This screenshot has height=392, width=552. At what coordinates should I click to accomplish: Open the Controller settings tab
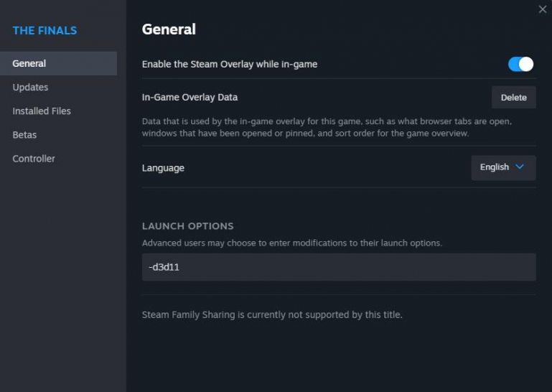coord(34,158)
